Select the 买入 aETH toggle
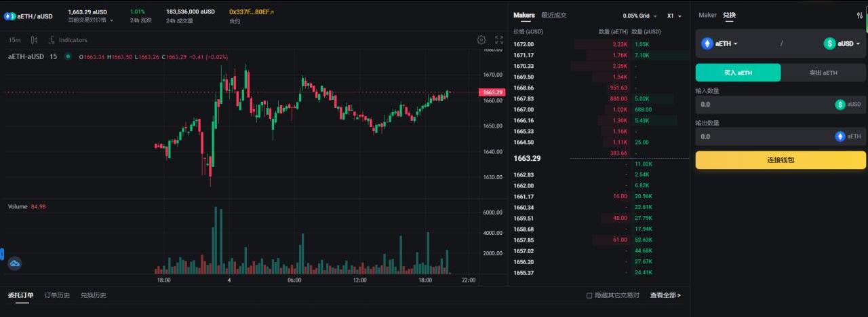Viewport: 868px width, 317px height. 738,73
